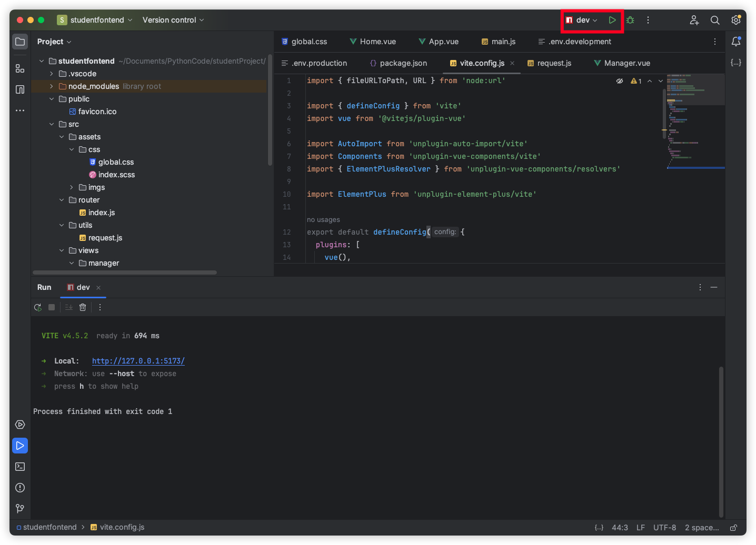Click the Project tree horizontal scrollbar
756x545 pixels.
125,272
